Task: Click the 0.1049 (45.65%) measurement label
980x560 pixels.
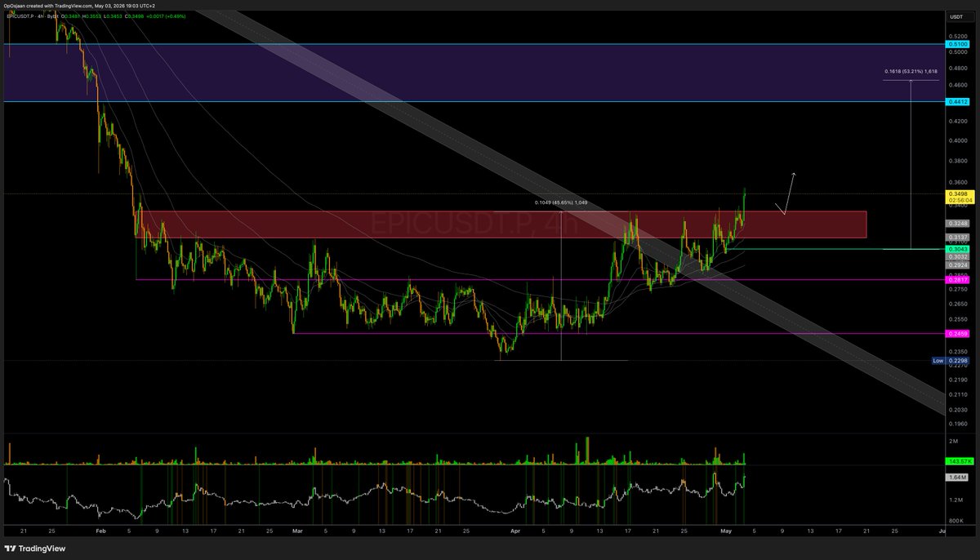Action: [x=561, y=202]
